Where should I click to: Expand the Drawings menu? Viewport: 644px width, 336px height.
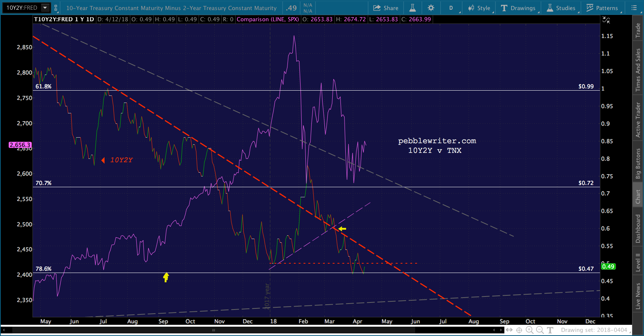[518, 8]
